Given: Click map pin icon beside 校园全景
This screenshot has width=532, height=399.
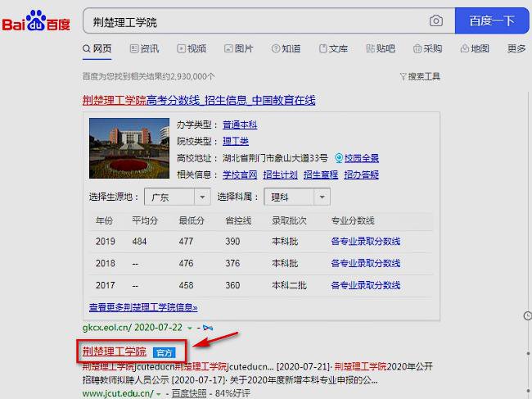Looking at the screenshot, I should pyautogui.click(x=339, y=158).
